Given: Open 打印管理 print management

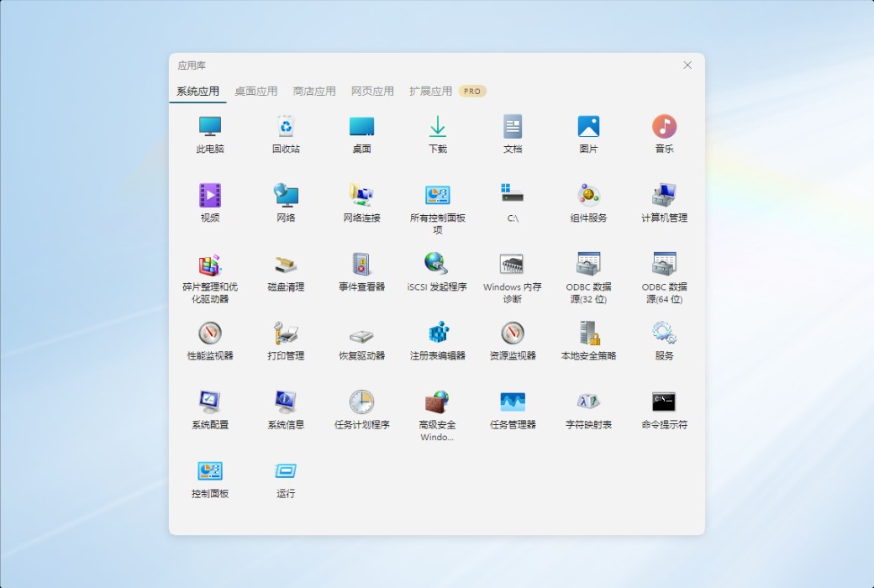Looking at the screenshot, I should tap(286, 333).
